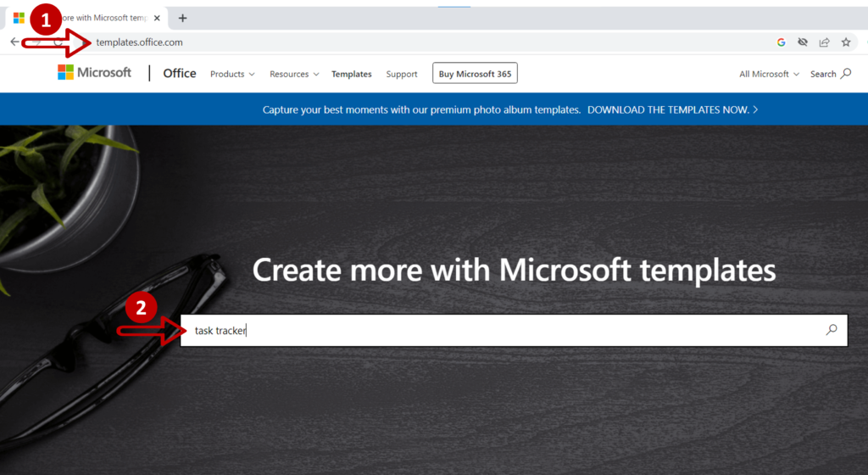This screenshot has width=868, height=475.
Task: Click the Google icon in address bar
Action: (781, 42)
